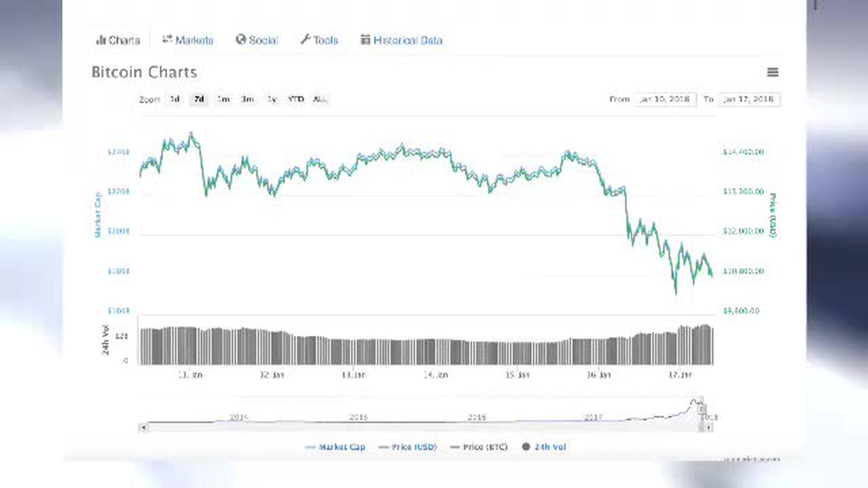Screen dimensions: 868x488
Task: Click the right scroll arrow of navigator
Action: pyautogui.click(x=709, y=427)
